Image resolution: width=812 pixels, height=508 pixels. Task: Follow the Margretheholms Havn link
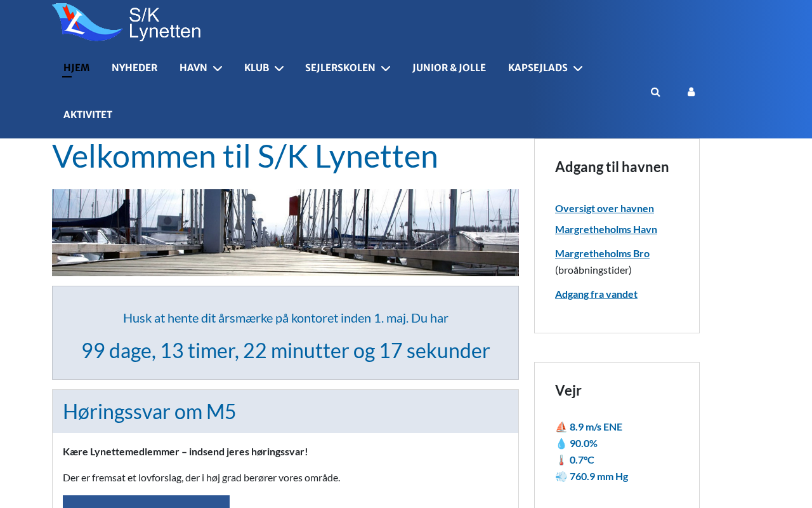tap(606, 229)
